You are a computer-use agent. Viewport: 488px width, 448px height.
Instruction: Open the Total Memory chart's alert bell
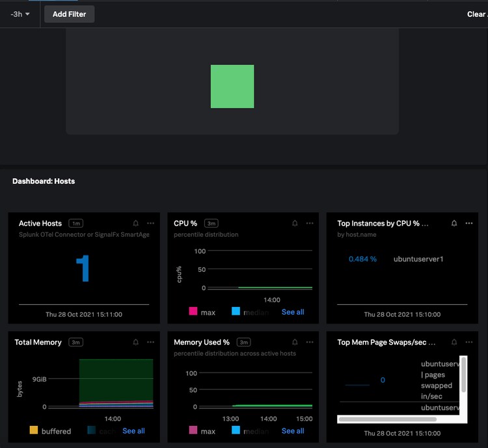tap(135, 342)
